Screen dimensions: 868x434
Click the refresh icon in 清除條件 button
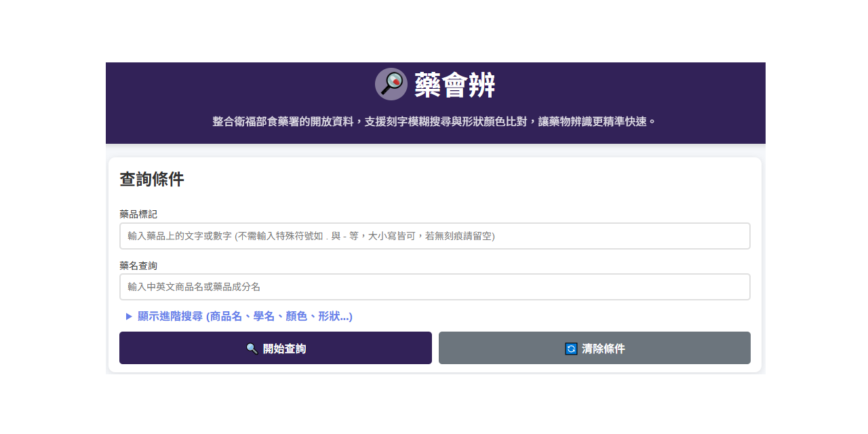pos(571,349)
